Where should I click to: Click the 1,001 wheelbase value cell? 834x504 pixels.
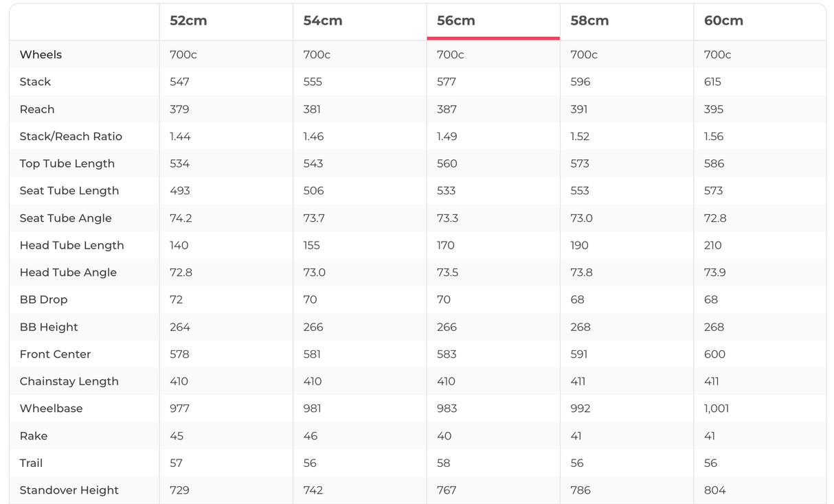[717, 409]
